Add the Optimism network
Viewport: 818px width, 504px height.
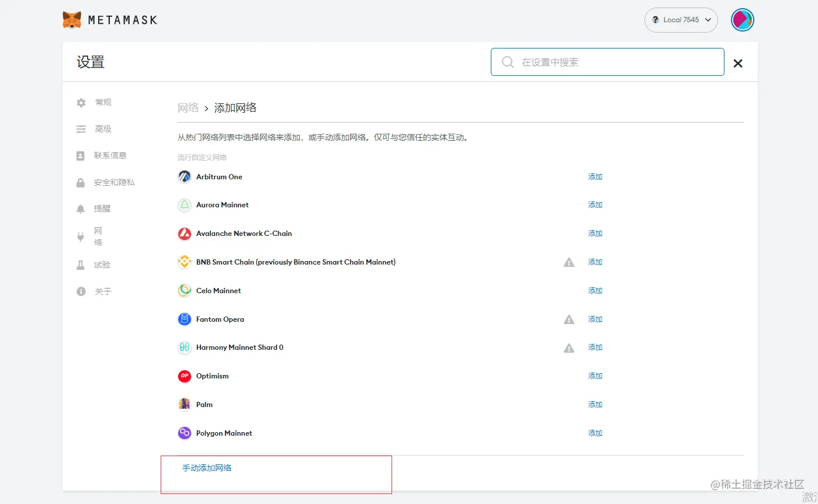coord(595,376)
